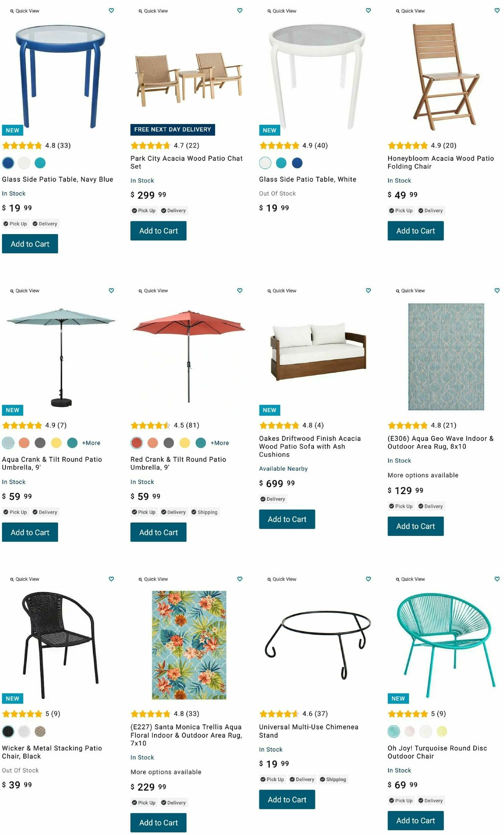Save Honeybloom Acacia Folding Chair to wishlist
The height and width of the screenshot is (835, 504).
pos(497,11)
